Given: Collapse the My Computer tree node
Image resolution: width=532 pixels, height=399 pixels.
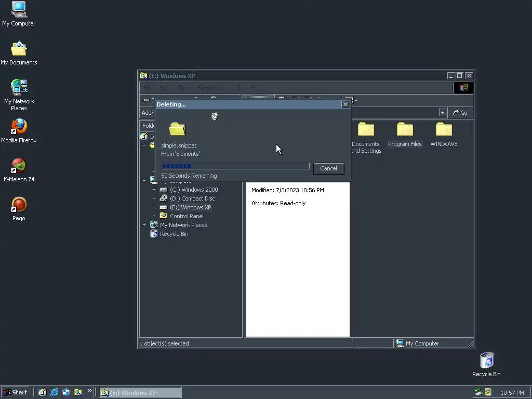Looking at the screenshot, I should tap(144, 180).
